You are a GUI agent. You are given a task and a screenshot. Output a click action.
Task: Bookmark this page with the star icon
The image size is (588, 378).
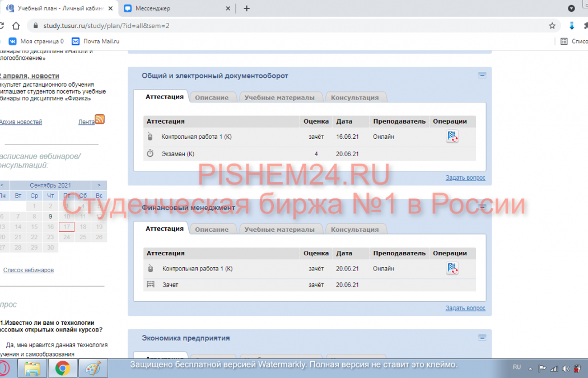552,26
